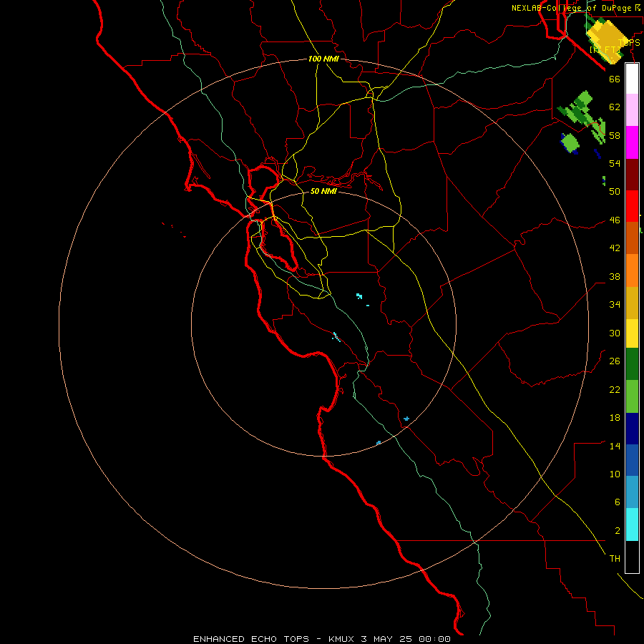Click the '14' scale label
Viewport: 644px width, 644px height.
[x=615, y=446]
